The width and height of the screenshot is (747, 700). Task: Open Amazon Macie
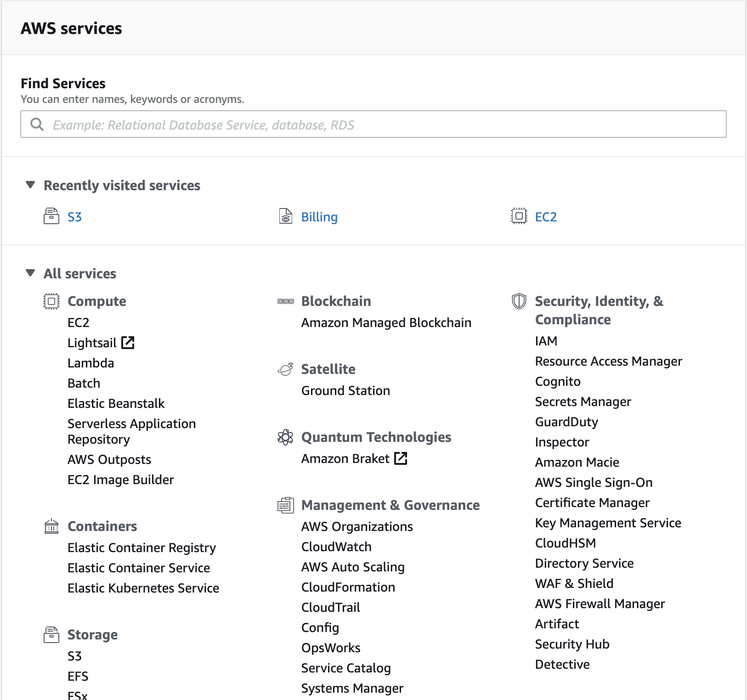pyautogui.click(x=577, y=462)
